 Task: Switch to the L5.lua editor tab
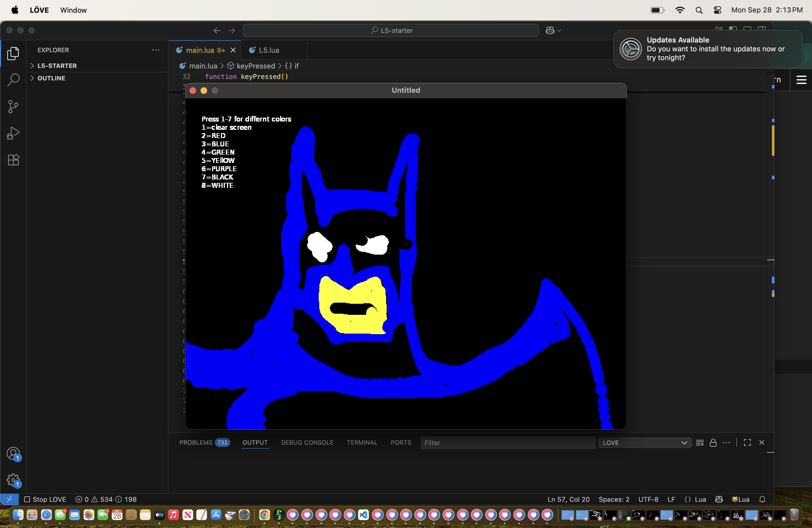(x=269, y=50)
